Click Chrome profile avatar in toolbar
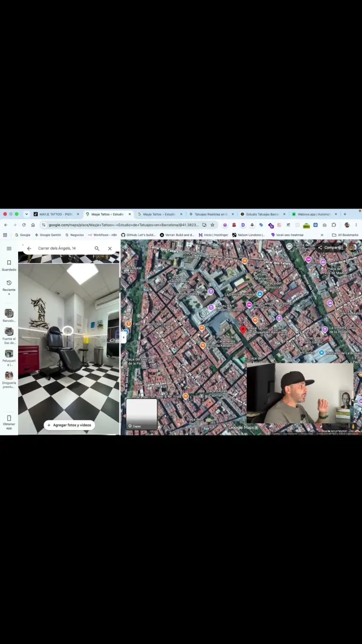362x644 pixels. (347, 225)
